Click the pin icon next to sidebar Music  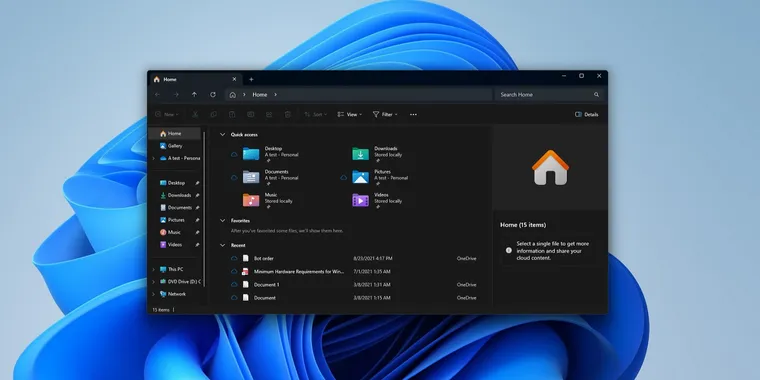coord(197,233)
